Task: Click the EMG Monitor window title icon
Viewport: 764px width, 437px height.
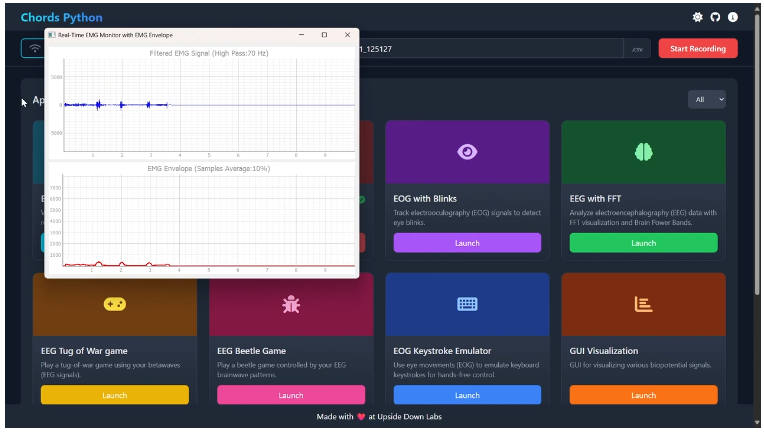Action: [x=52, y=35]
